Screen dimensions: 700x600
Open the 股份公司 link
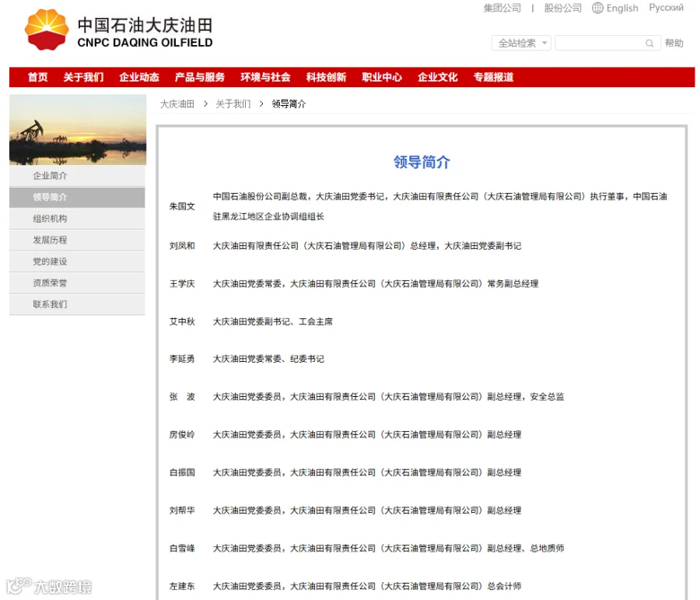pos(562,8)
